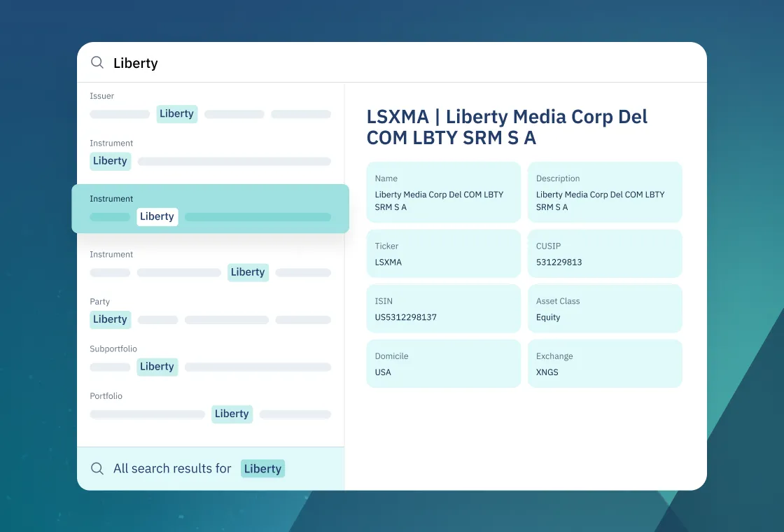Select the Description detail card
Image resolution: width=784 pixels, height=532 pixels.
coord(605,192)
